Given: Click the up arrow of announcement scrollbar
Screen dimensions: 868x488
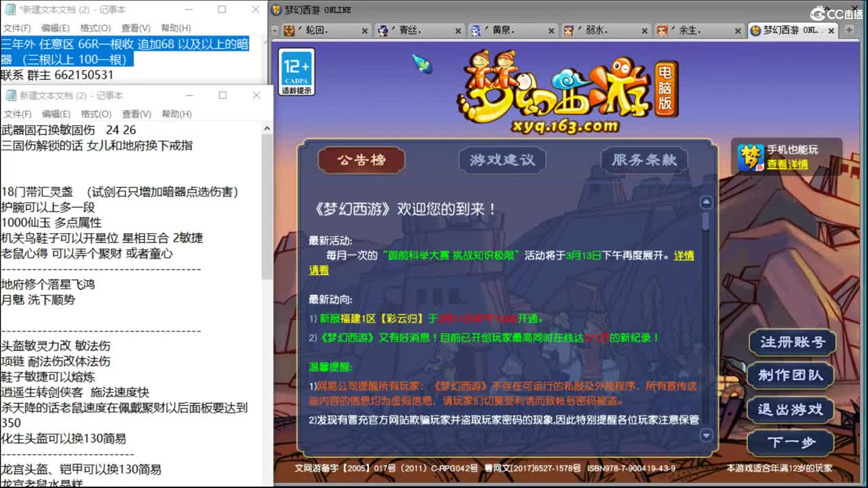Looking at the screenshot, I should click(706, 202).
